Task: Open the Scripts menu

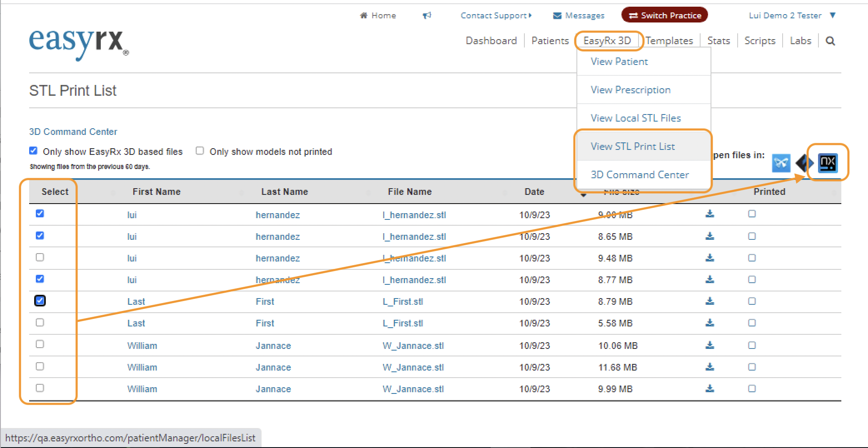Action: 760,41
